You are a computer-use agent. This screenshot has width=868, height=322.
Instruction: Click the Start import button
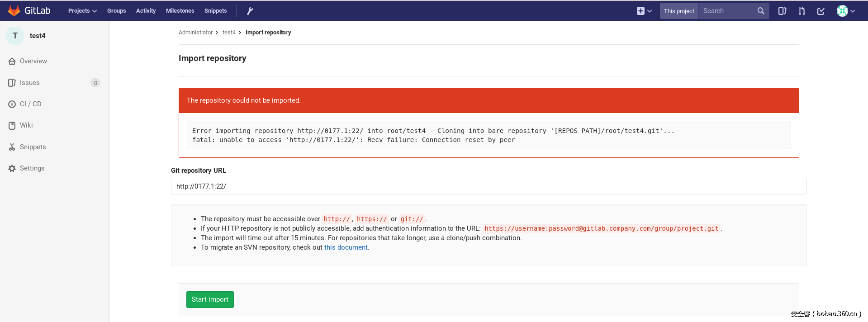click(x=210, y=299)
